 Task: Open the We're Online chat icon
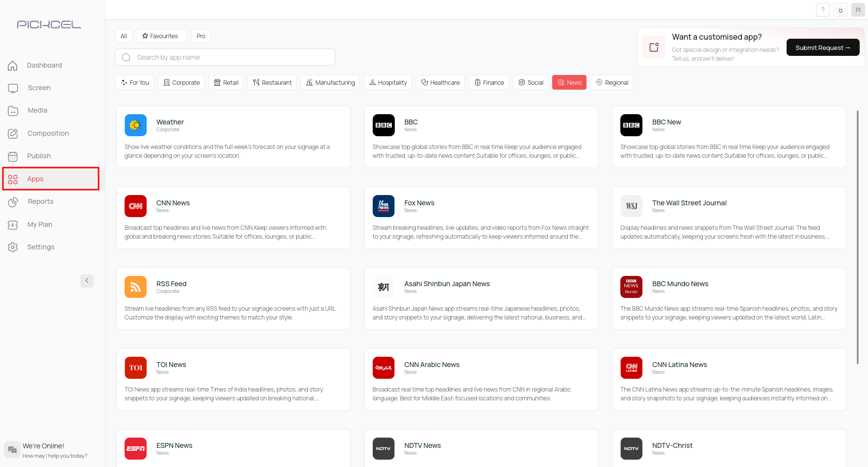(12, 450)
